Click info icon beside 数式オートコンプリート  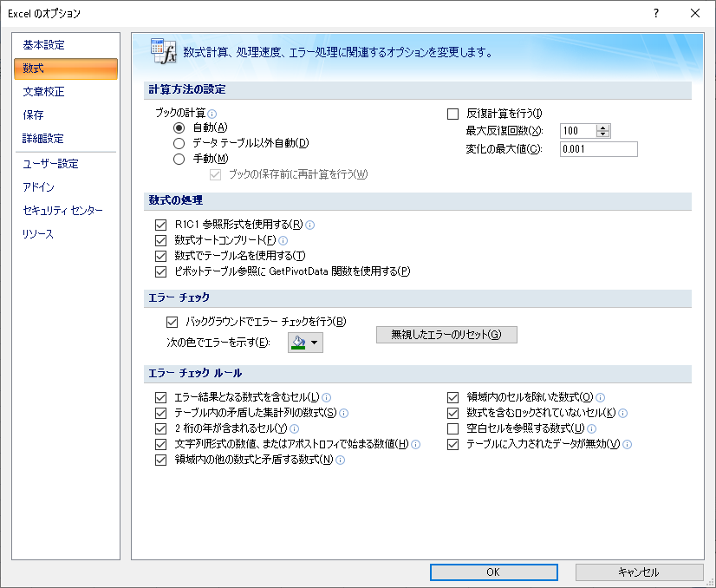[x=283, y=240]
